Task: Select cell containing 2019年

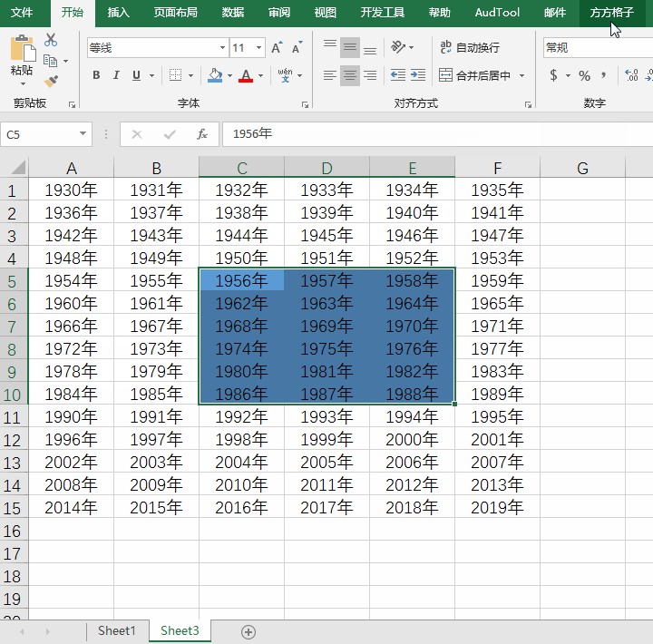Action: click(x=497, y=507)
